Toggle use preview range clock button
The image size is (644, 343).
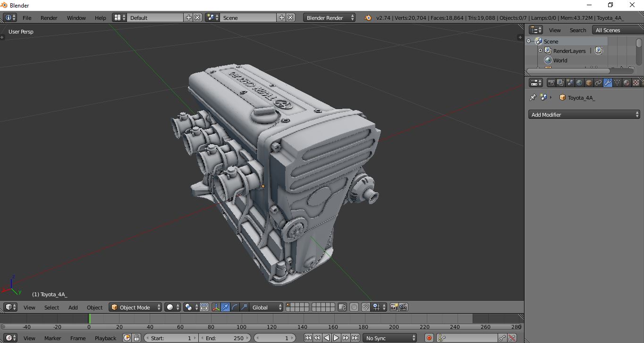point(127,338)
